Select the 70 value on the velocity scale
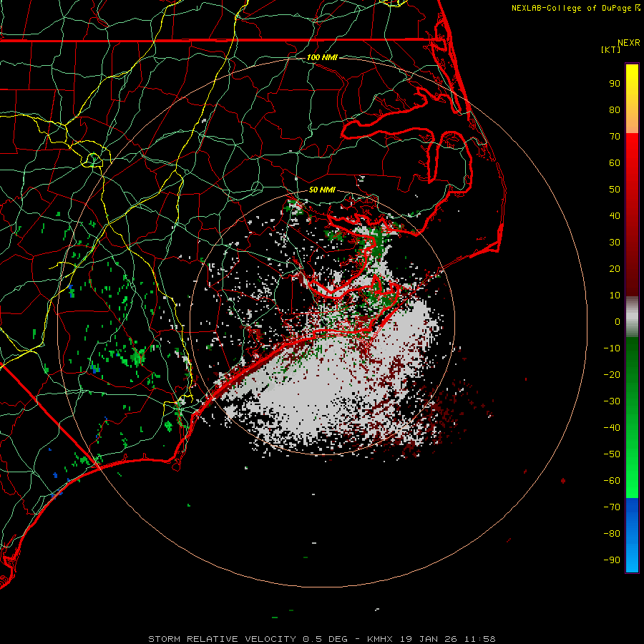Image resolution: width=644 pixels, height=644 pixels. tap(615, 137)
